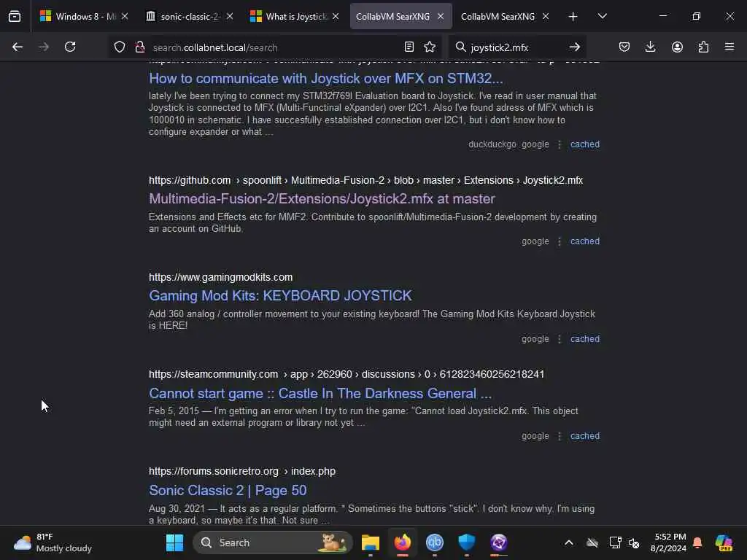
Task: Open tracking protection shield icon
Action: point(120,47)
